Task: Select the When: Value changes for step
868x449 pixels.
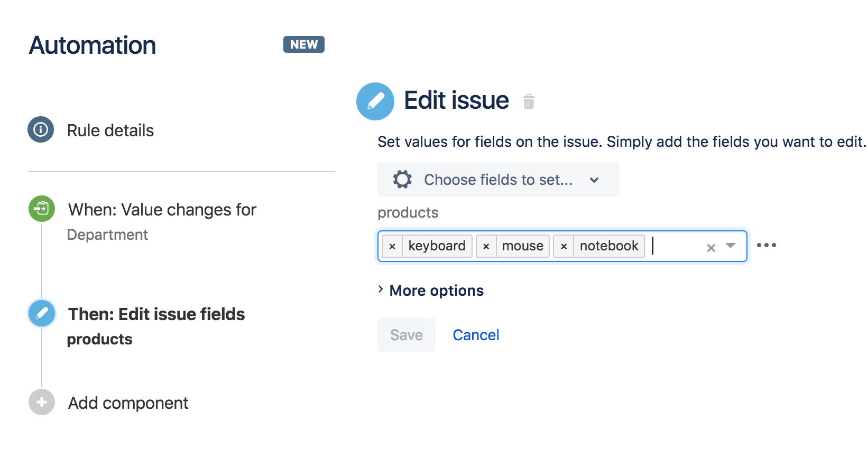Action: pyautogui.click(x=162, y=210)
